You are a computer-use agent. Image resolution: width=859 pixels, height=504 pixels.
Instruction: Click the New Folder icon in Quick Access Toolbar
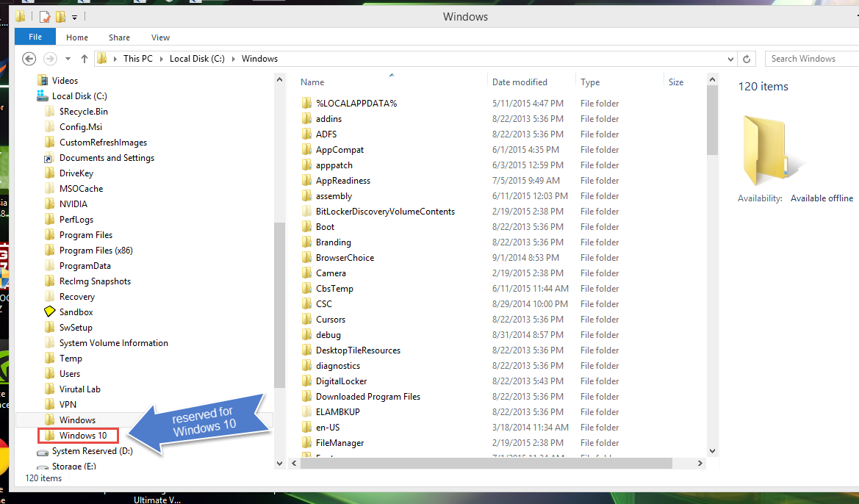click(60, 16)
